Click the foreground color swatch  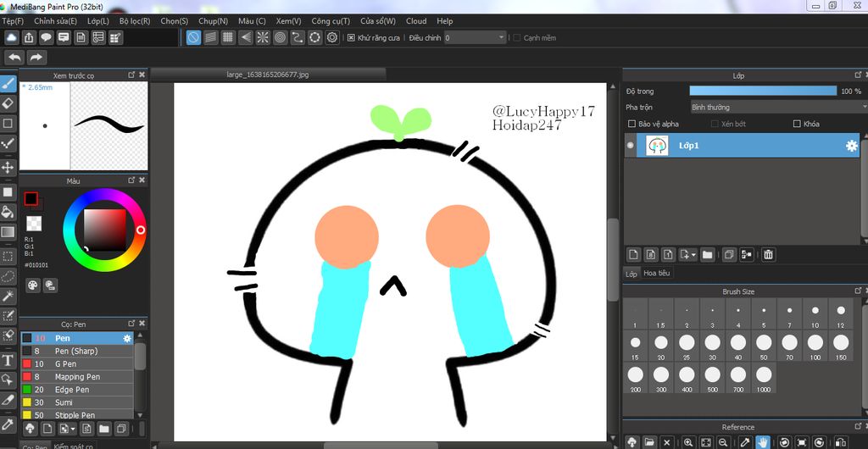pos(31,198)
